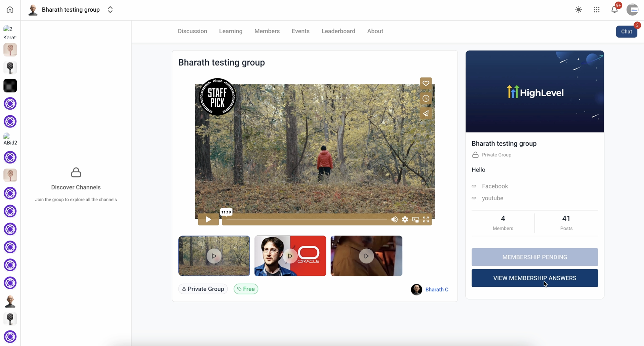Click the home icon
Image resolution: width=644 pixels, height=346 pixels.
(10, 10)
